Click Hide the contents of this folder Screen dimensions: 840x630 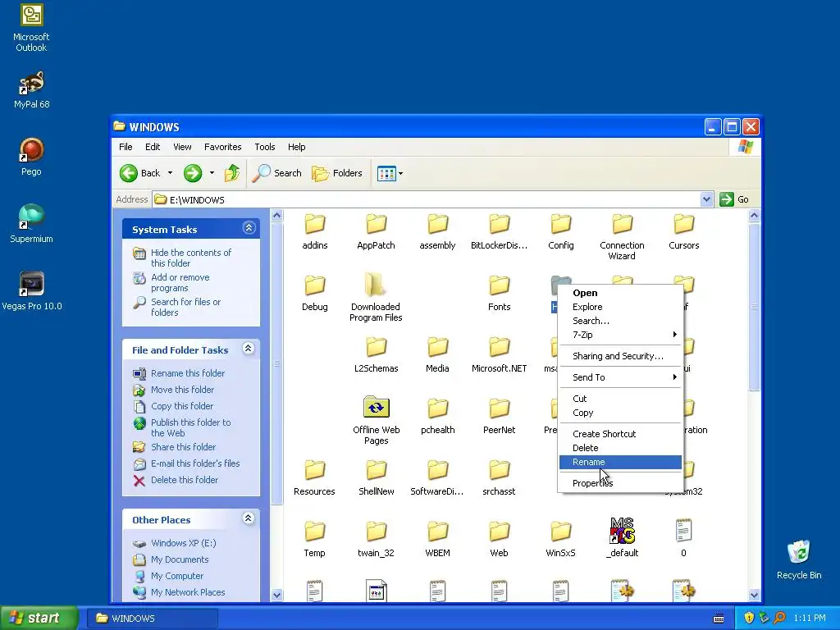pyautogui.click(x=190, y=258)
